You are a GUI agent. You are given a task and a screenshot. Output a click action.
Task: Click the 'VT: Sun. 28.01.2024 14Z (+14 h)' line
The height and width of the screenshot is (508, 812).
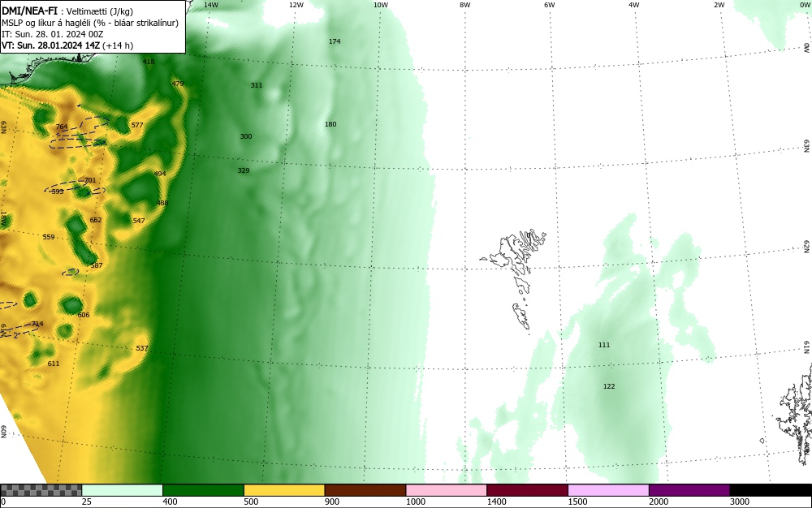(x=67, y=45)
